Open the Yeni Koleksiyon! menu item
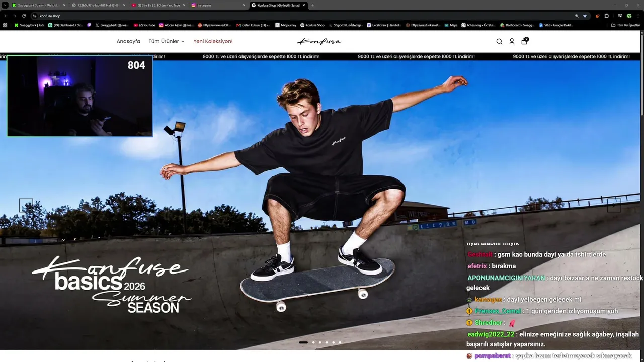Screen dimensions: 644x362 213,41
